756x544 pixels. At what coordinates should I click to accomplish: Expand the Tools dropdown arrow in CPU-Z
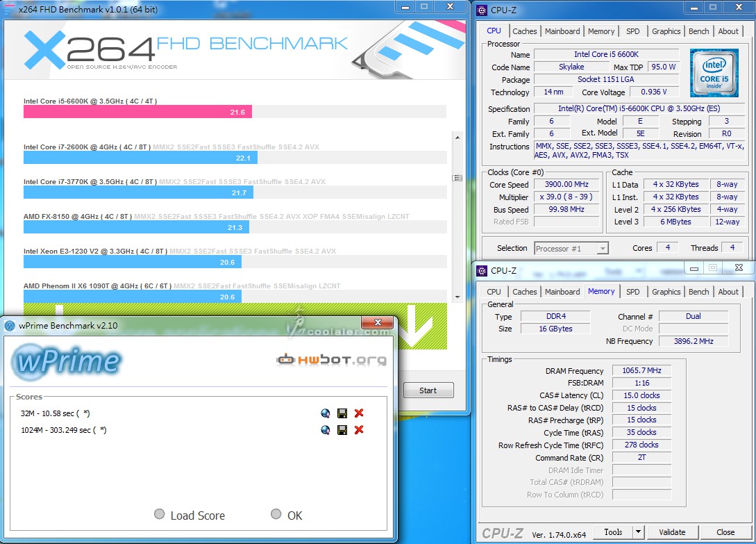(x=638, y=532)
